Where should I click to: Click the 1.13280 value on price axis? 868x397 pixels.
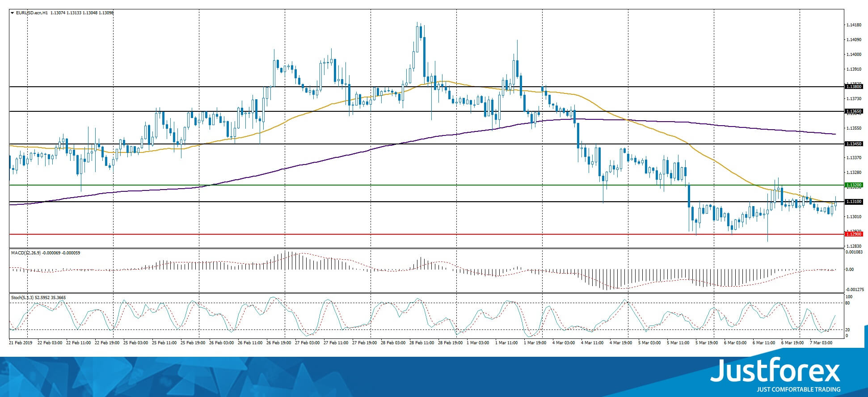(x=854, y=173)
